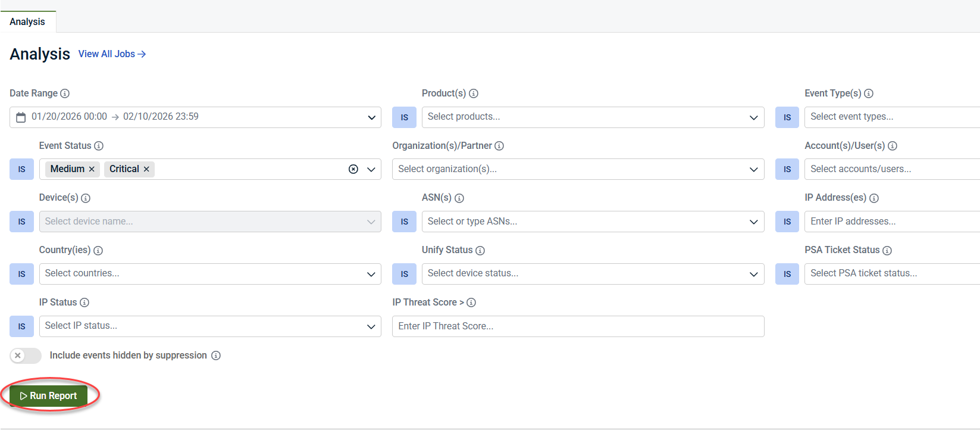Viewport: 980px width, 430px height.
Task: Remove the Critical tag from Event Status
Action: pos(146,169)
